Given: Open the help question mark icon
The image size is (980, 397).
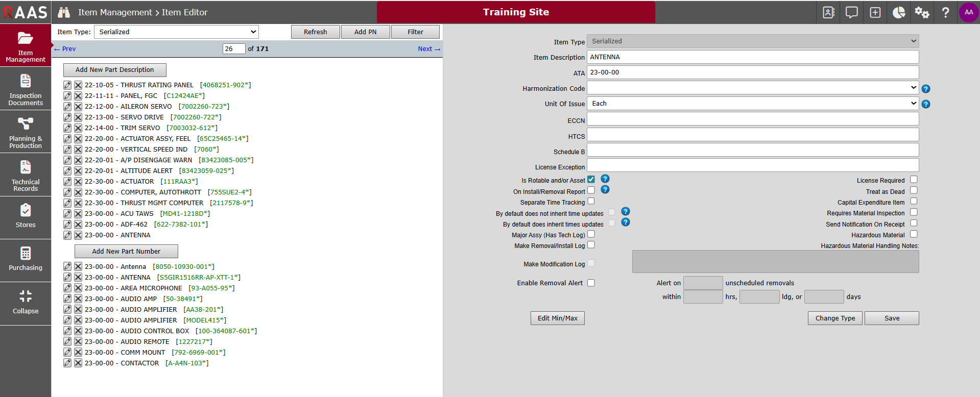Looking at the screenshot, I should tap(945, 12).
